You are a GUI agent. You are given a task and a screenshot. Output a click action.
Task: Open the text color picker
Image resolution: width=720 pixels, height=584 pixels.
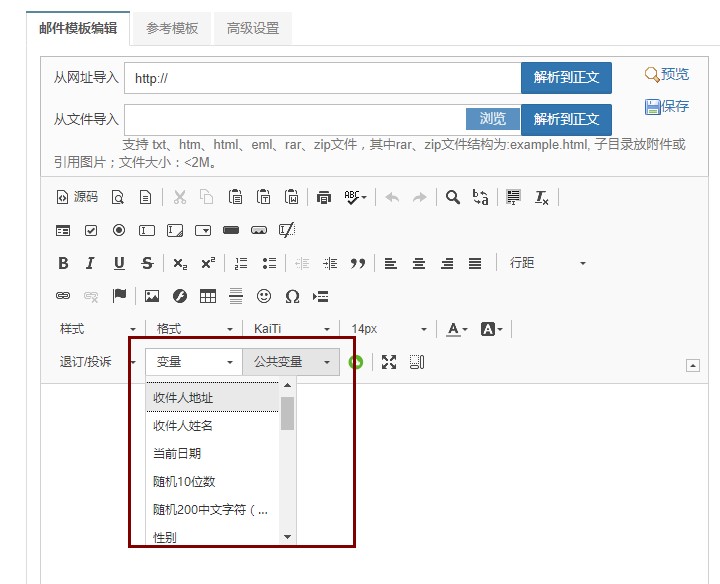pos(458,329)
